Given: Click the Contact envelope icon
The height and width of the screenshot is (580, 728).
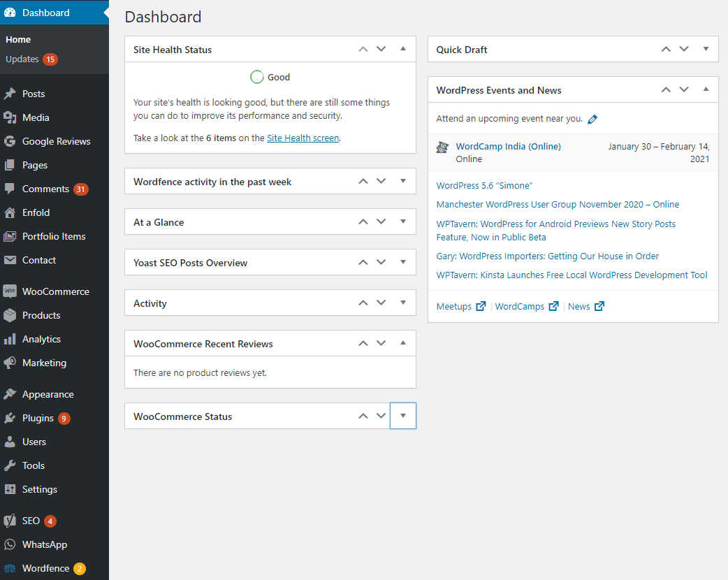Looking at the screenshot, I should [x=10, y=260].
